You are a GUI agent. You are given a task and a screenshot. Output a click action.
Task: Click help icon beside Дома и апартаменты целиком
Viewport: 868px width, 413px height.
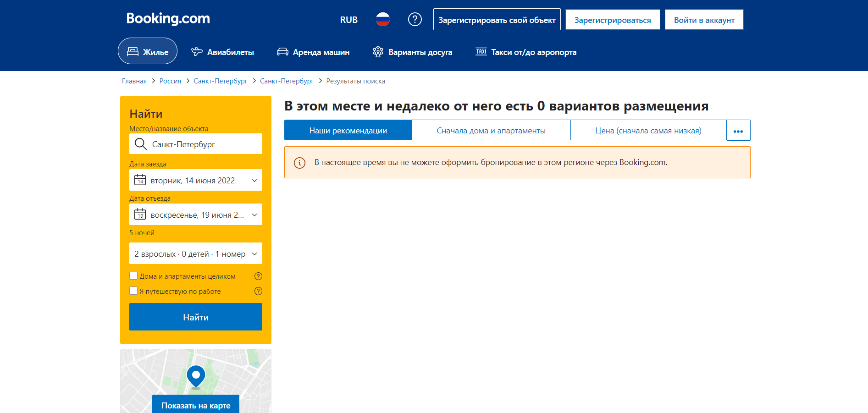(x=259, y=276)
